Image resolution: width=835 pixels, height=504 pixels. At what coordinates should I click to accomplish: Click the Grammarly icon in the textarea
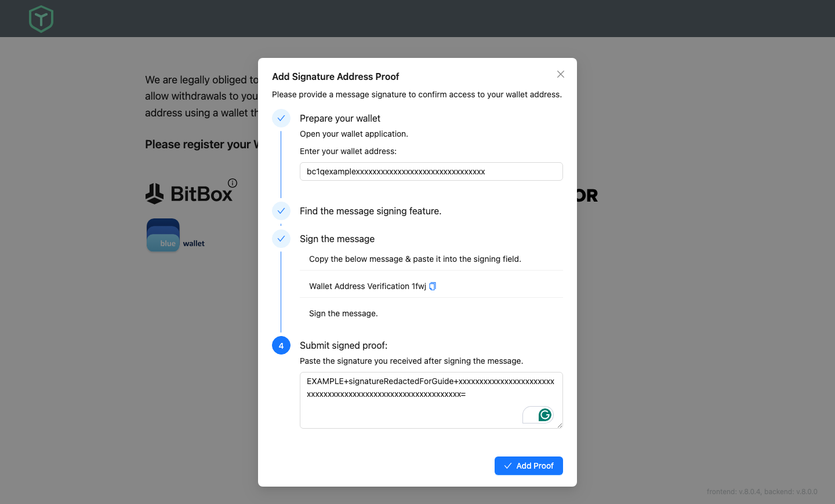pos(544,415)
